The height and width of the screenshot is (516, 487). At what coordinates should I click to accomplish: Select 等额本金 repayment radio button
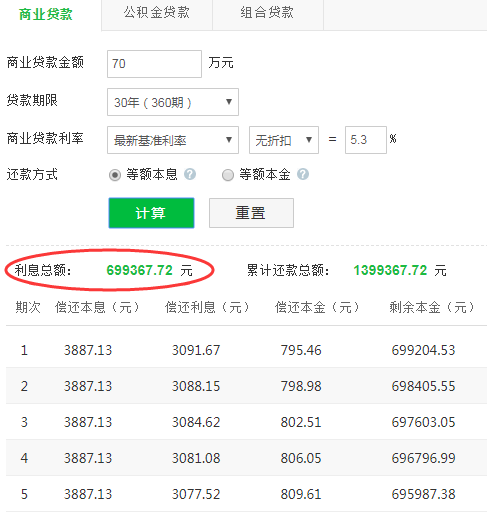coord(228,175)
